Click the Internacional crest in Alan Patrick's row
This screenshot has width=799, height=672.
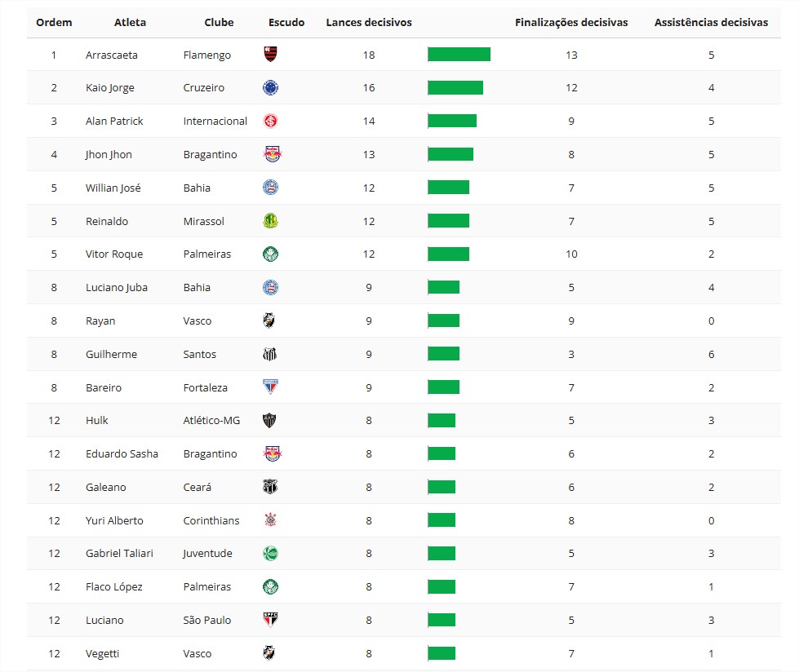click(271, 122)
